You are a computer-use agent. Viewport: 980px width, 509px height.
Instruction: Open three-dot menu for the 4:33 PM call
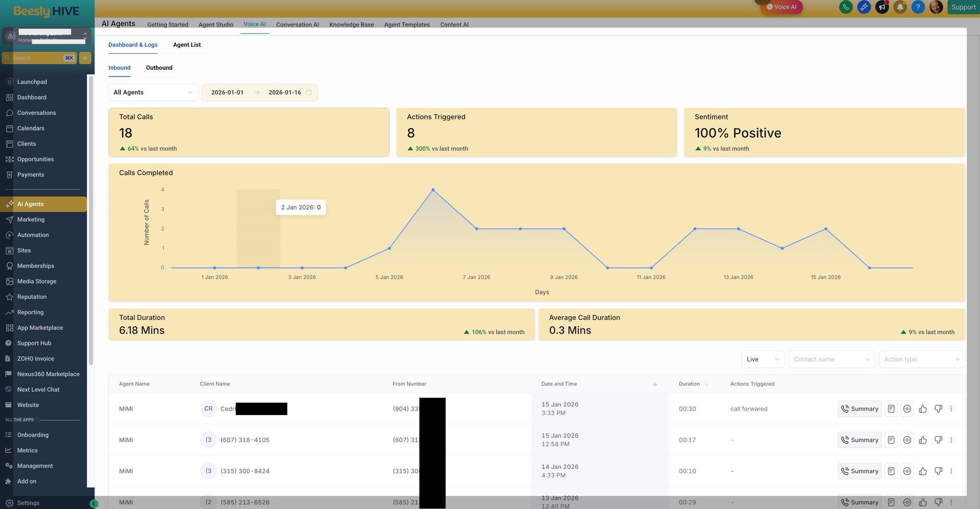[x=951, y=471]
